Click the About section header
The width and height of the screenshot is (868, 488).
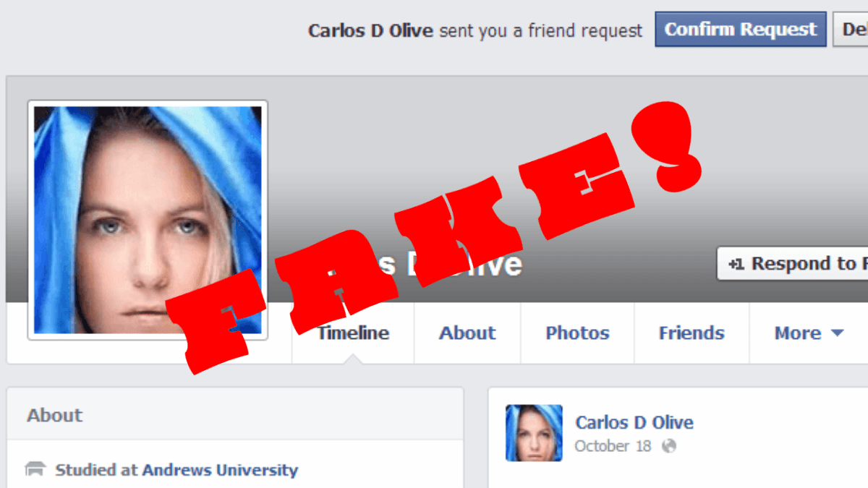(55, 416)
